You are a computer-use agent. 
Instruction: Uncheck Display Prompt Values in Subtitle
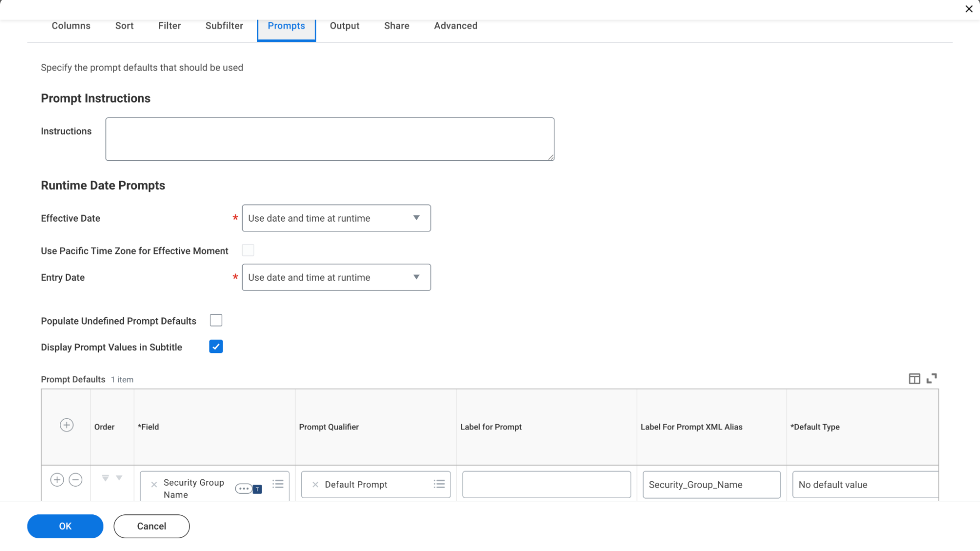click(x=216, y=347)
